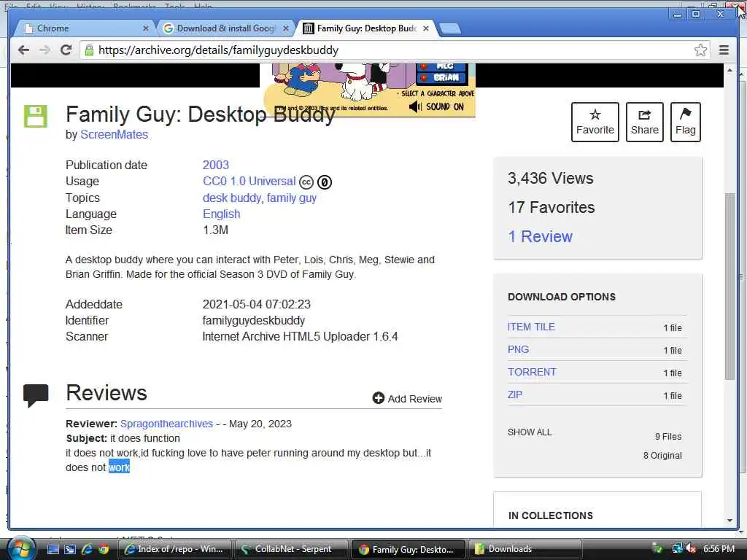Download the ITEM TILE file
This screenshot has height=560, width=747.
coord(531,327)
